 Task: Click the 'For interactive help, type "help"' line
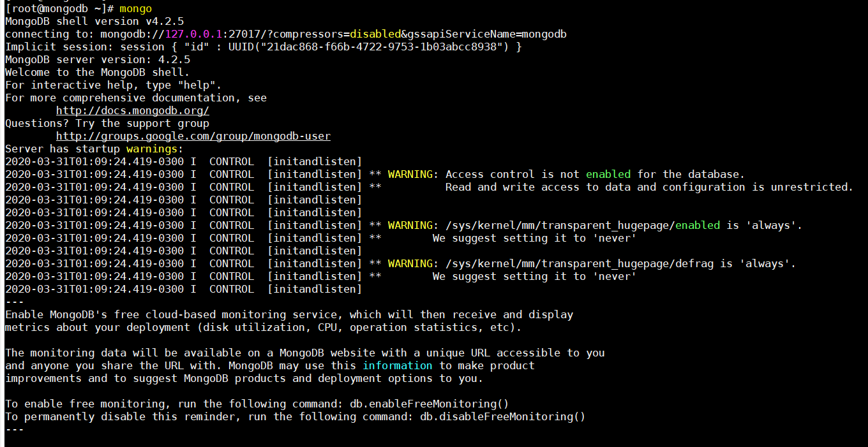114,85
